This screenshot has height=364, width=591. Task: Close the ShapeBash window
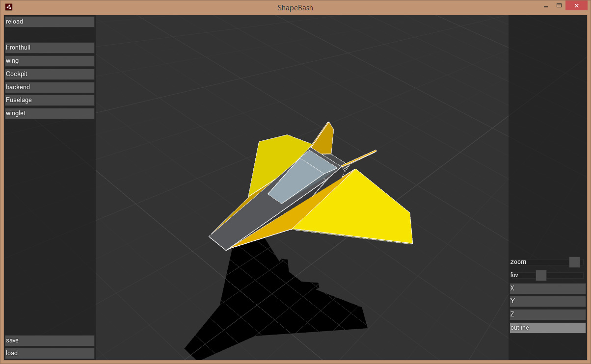(576, 6)
